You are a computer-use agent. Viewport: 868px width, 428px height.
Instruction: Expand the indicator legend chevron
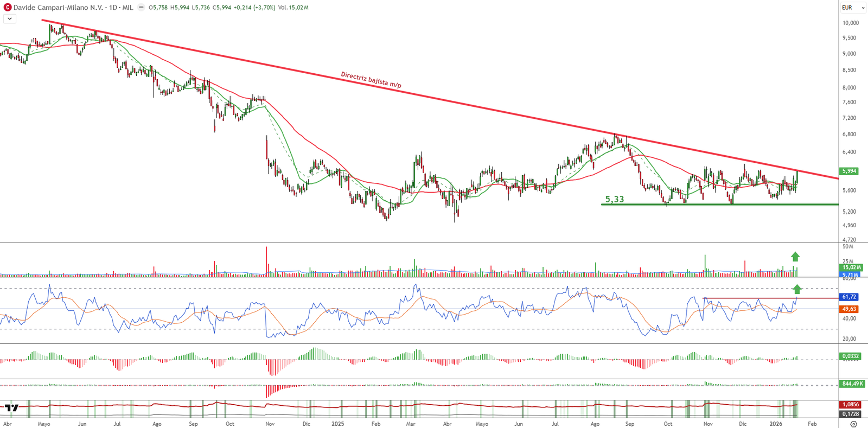click(10, 18)
